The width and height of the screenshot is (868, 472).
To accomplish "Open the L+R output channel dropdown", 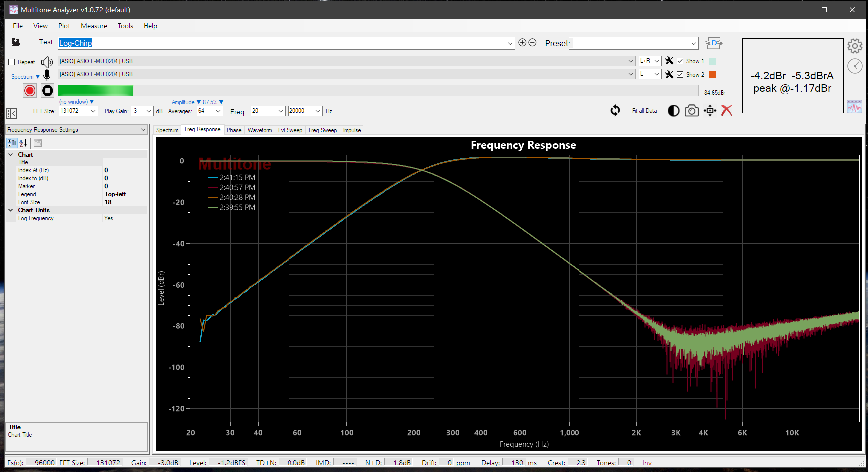I will pyautogui.click(x=657, y=61).
